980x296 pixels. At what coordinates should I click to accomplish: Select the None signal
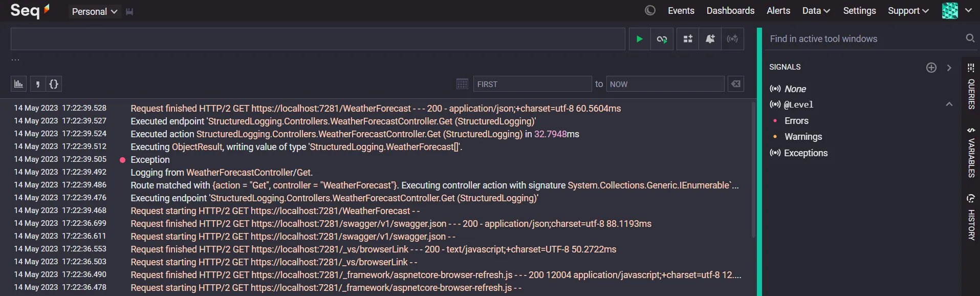click(x=795, y=89)
